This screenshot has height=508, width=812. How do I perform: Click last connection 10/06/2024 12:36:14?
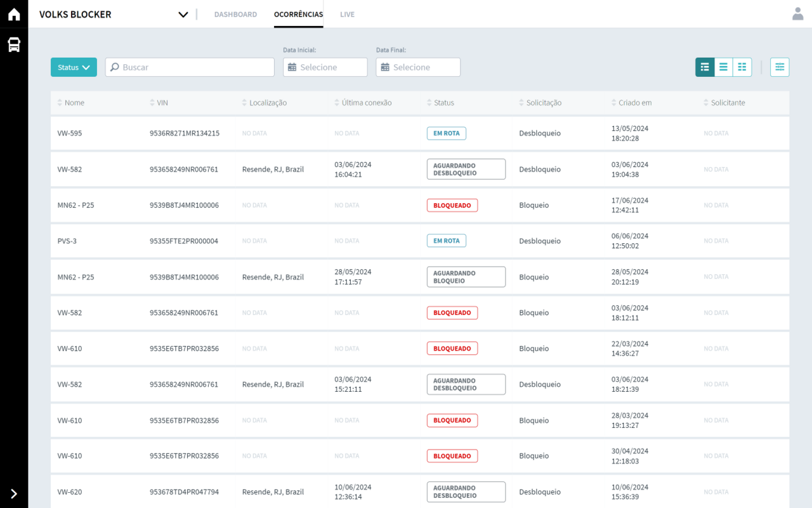tap(353, 492)
